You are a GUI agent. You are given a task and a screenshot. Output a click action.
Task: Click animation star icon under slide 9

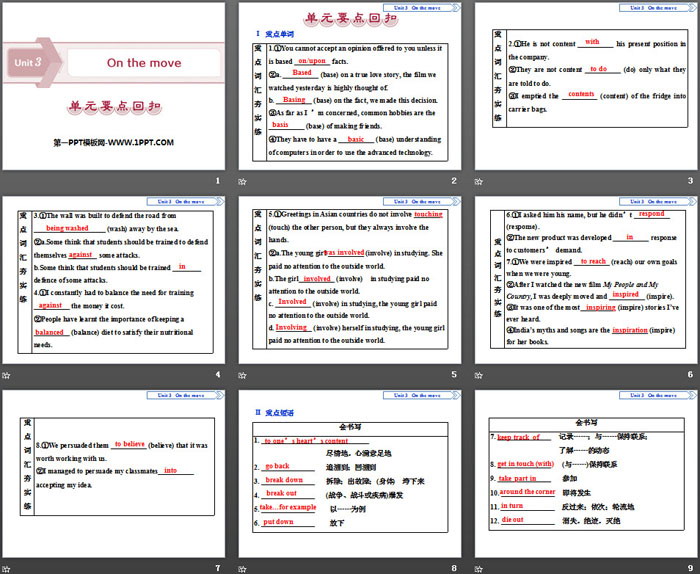point(479,569)
